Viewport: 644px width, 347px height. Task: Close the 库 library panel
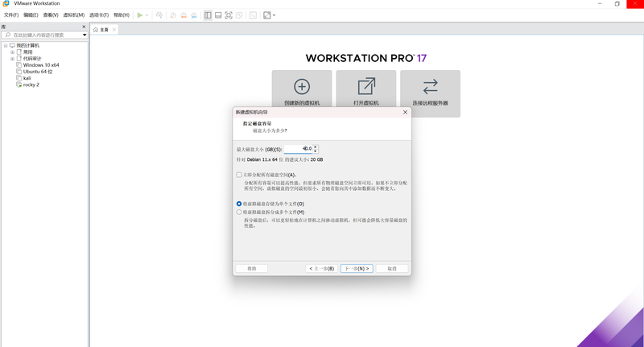point(84,27)
